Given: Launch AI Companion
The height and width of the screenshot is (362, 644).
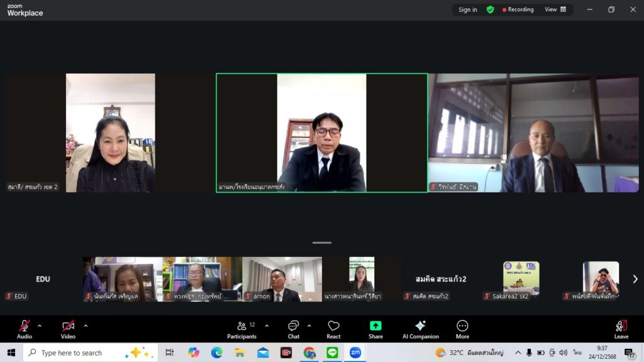Looking at the screenshot, I should [x=420, y=329].
